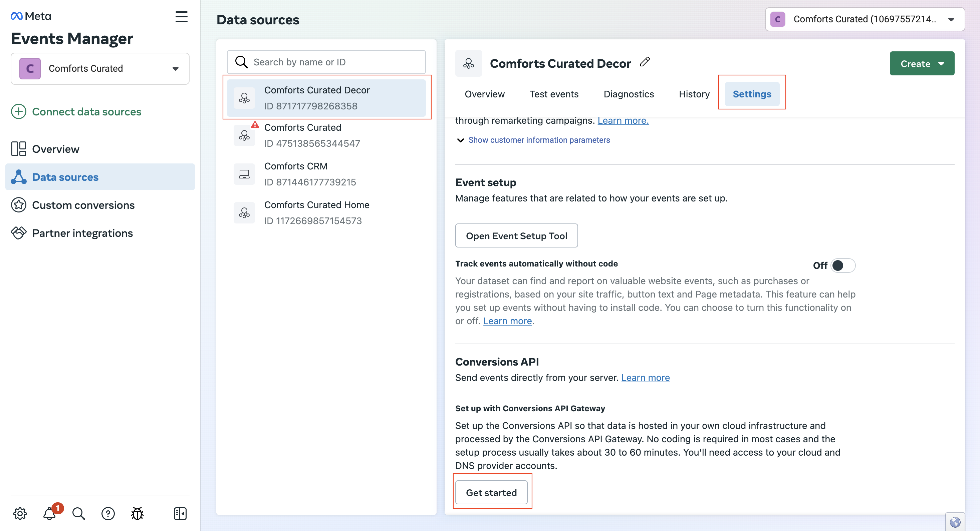Open Partner integrations page
Image resolution: width=980 pixels, height=531 pixels.
(x=100, y=233)
